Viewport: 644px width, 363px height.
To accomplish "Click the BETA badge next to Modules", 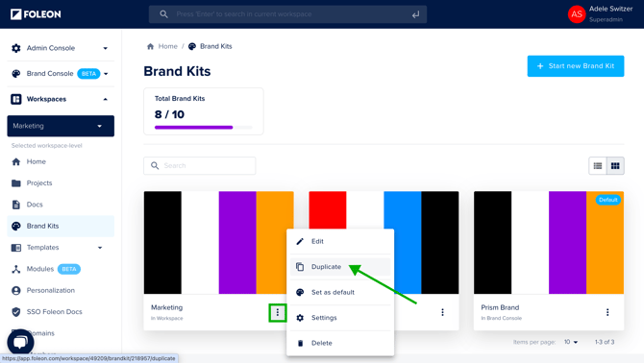I will click(x=69, y=269).
